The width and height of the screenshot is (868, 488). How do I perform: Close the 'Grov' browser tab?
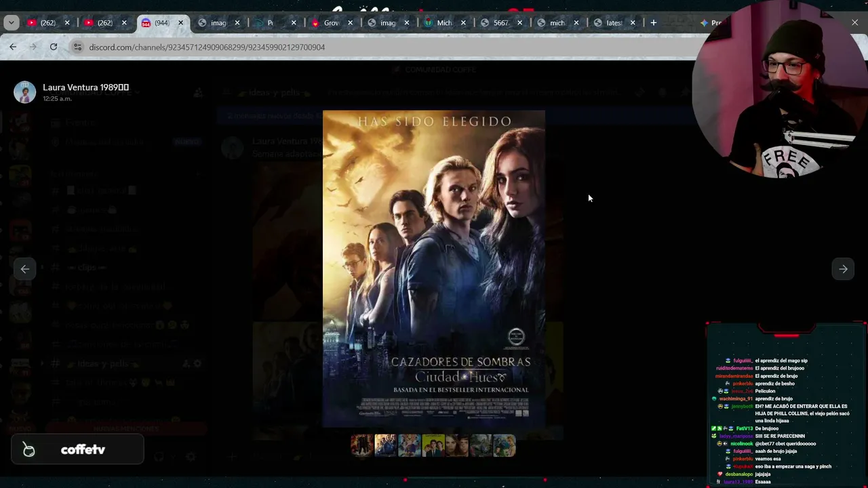point(350,22)
